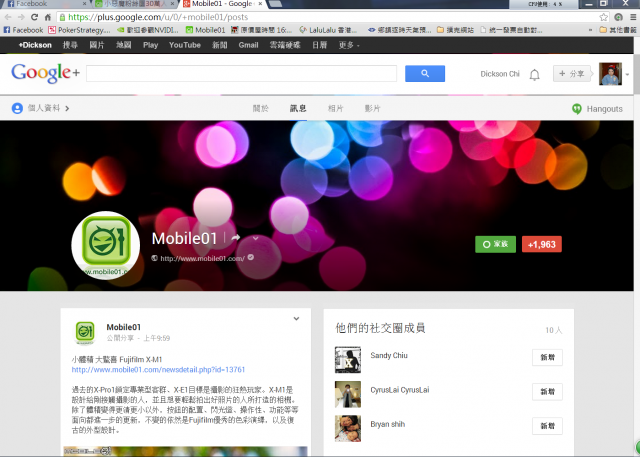Image resolution: width=640 pixels, height=457 pixels.
Task: Click the + 分享 share button
Action: point(572,73)
